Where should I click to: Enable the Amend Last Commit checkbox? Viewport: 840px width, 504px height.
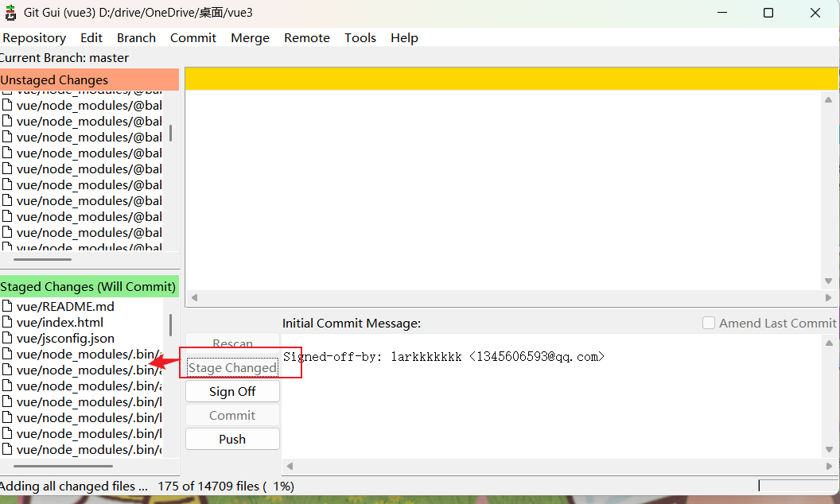708,323
